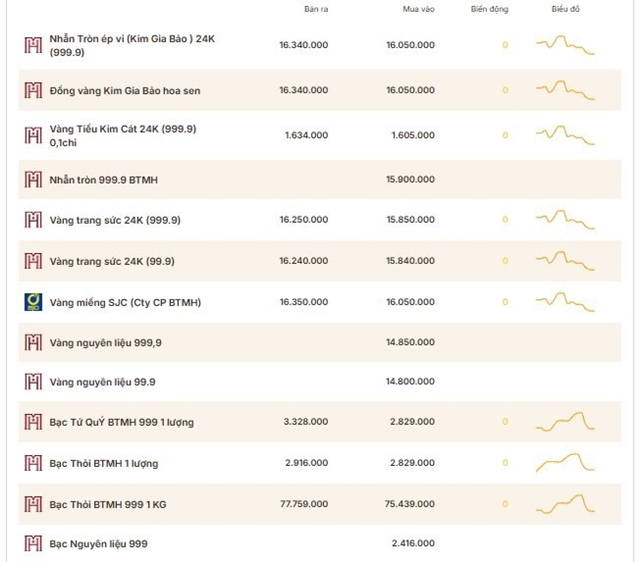This screenshot has height=562, width=640.
Task: Click the logo icon beside Vàng Tiểu Kim Cát
Action: tap(33, 136)
